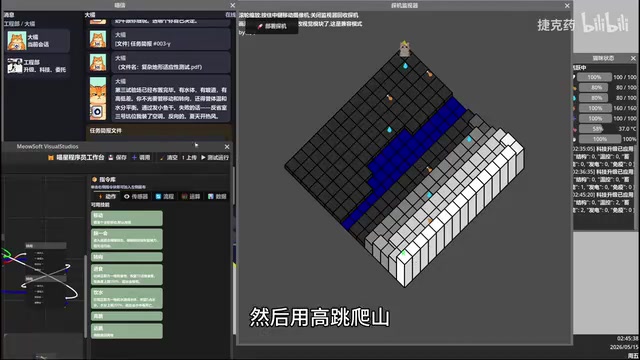640x360 pixels.
Task: Click the water droplet just below the robot cat
Action: click(x=405, y=66)
